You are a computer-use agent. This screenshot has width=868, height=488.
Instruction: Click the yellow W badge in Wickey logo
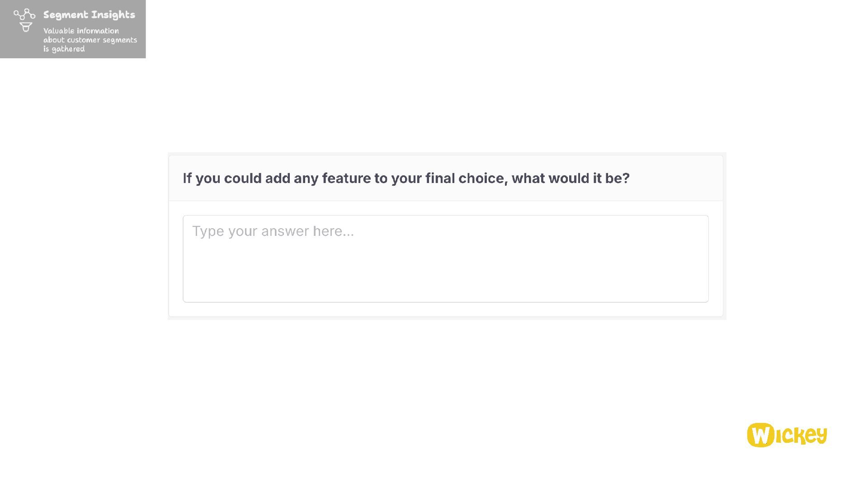coord(760,435)
